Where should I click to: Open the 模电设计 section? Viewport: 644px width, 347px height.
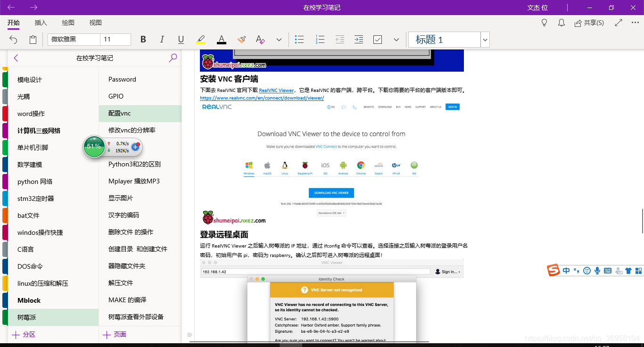coord(53,80)
